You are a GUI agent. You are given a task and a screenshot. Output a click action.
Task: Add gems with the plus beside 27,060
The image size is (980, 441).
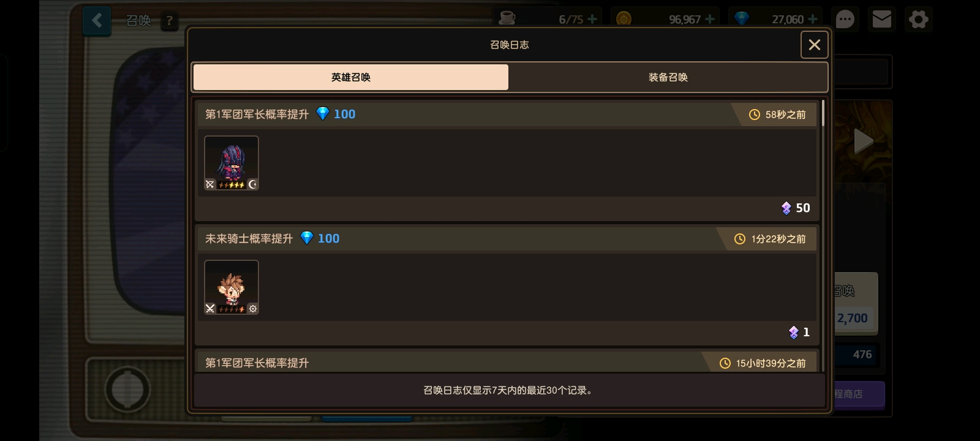[813, 19]
